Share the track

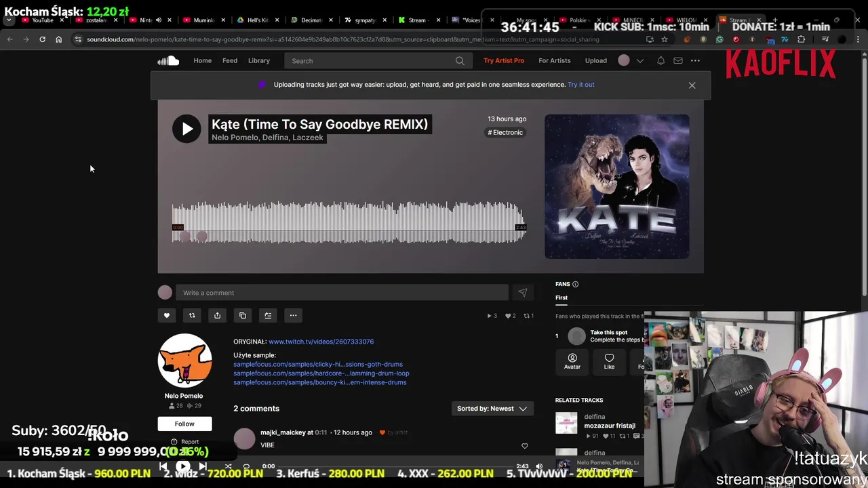(217, 315)
